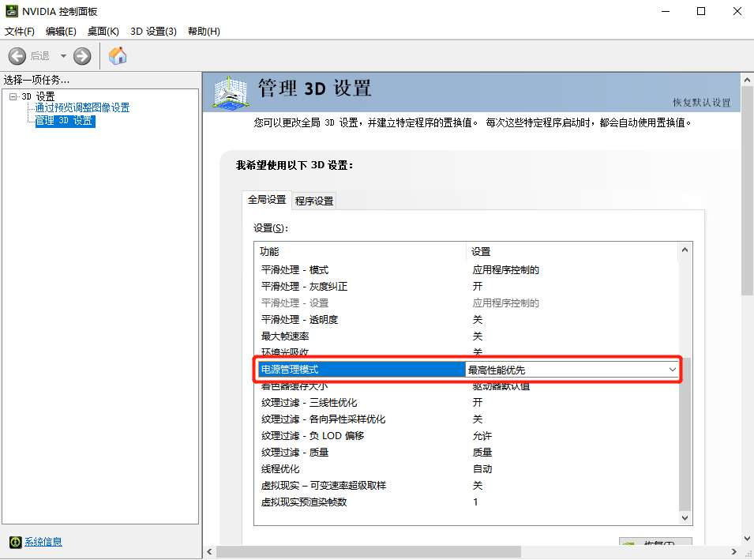This screenshot has width=754, height=560.
Task: Click the 设置 column header
Action: pos(572,252)
